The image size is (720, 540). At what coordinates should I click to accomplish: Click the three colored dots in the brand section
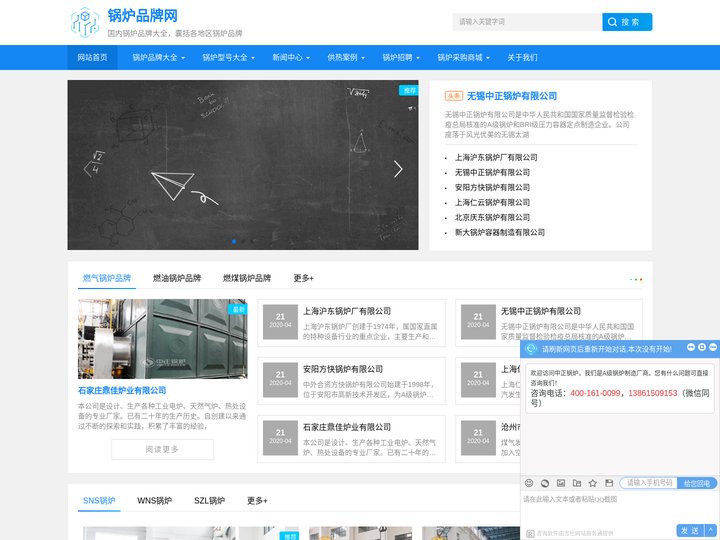point(636,279)
